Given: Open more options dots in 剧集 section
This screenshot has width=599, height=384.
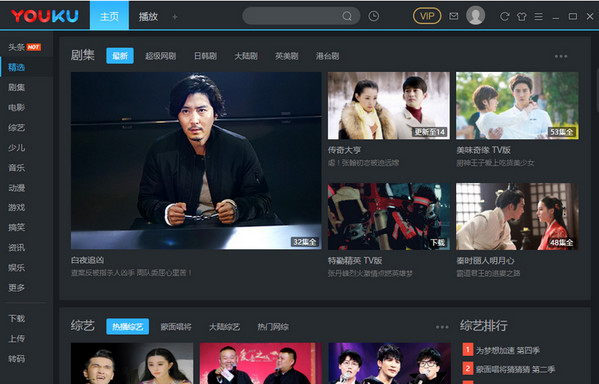Looking at the screenshot, I should [561, 56].
